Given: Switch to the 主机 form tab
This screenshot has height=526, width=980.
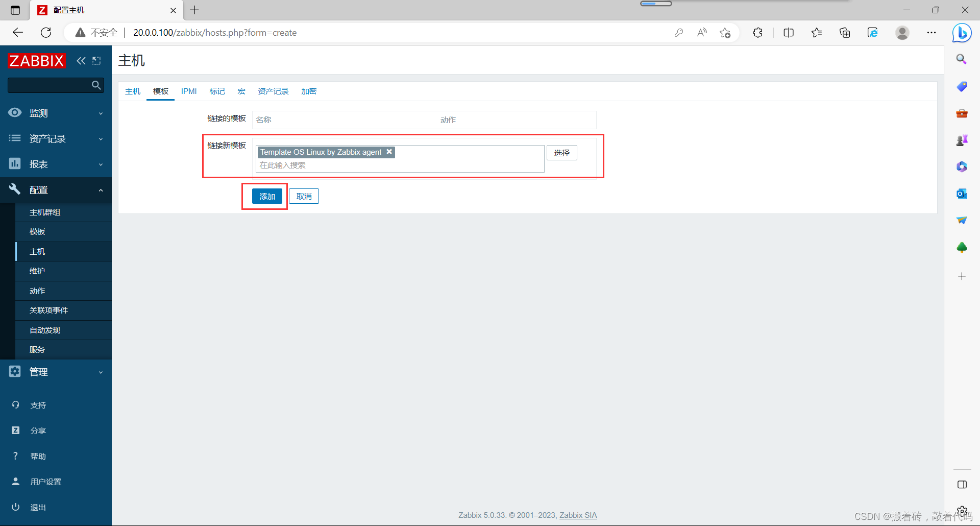Looking at the screenshot, I should 133,91.
